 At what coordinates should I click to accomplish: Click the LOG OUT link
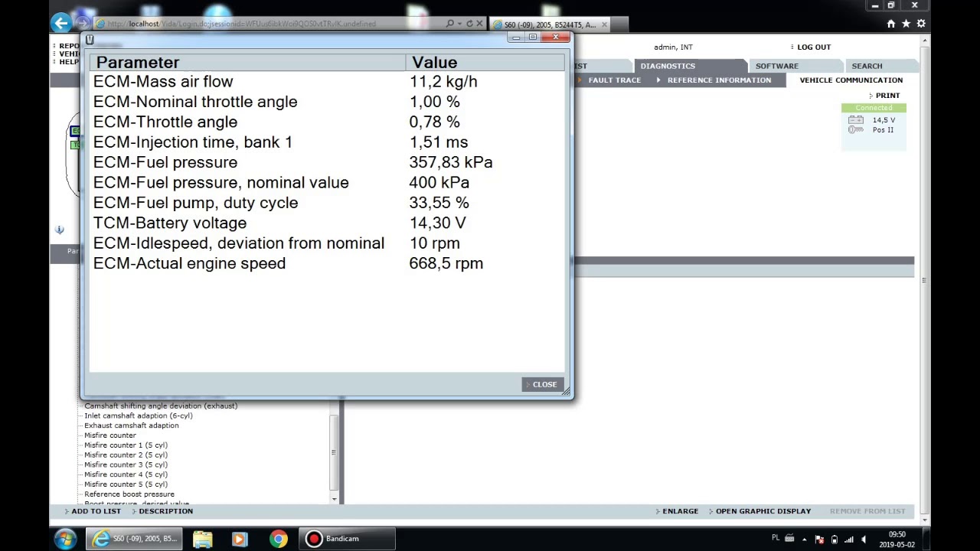[813, 47]
